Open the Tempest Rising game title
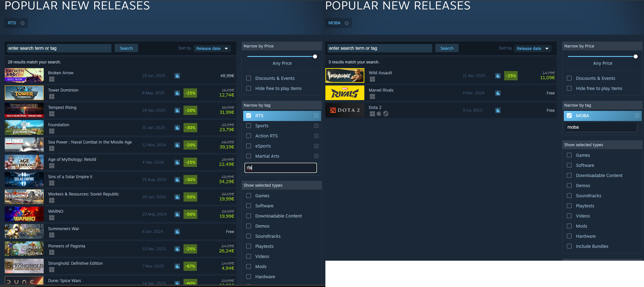This screenshot has height=287, width=644. tap(62, 108)
